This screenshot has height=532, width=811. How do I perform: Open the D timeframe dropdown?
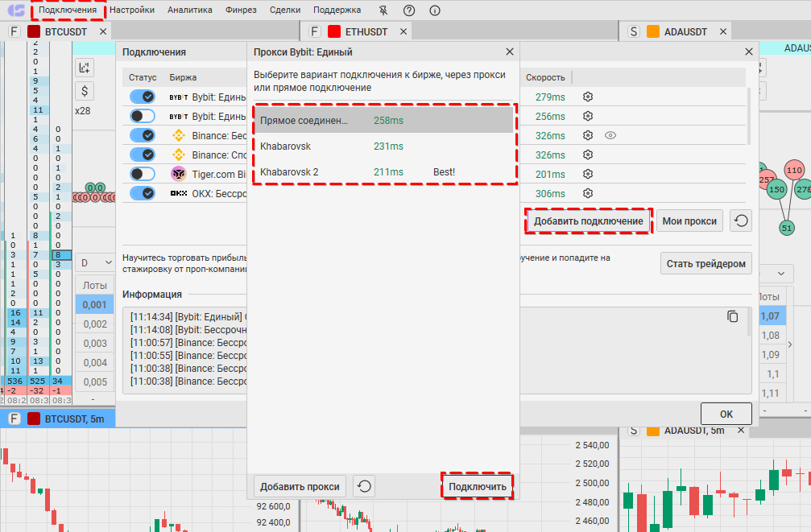pos(95,262)
